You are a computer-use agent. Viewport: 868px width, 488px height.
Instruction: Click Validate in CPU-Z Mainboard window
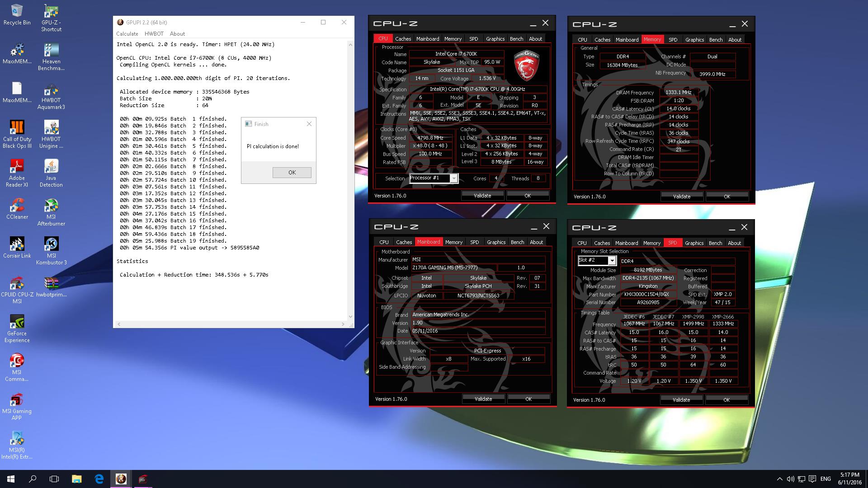tap(483, 399)
